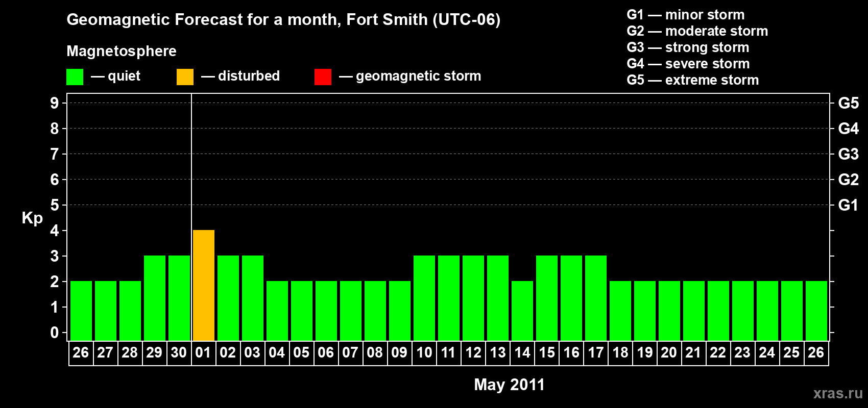Image resolution: width=868 pixels, height=408 pixels.
Task: Click Kp value 0 on left axis
Action: coord(55,333)
